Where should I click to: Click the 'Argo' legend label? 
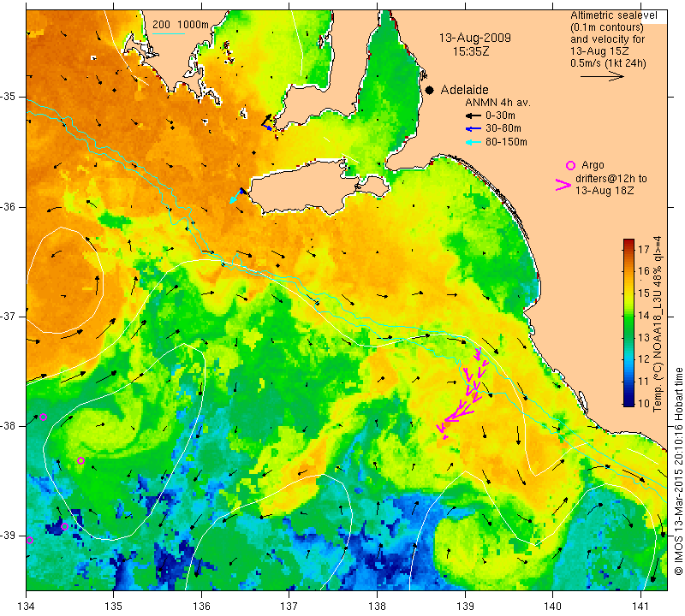click(593, 165)
